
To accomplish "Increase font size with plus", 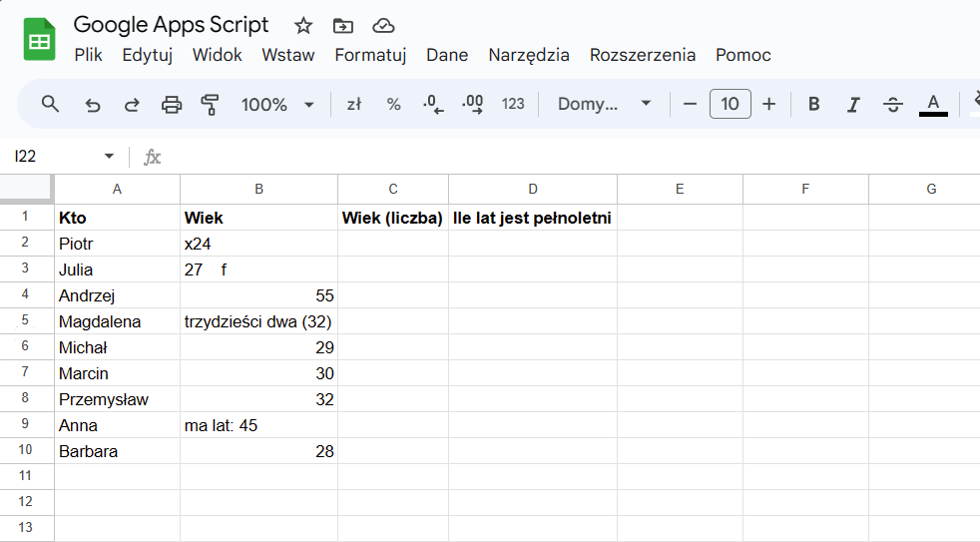I will (x=769, y=104).
